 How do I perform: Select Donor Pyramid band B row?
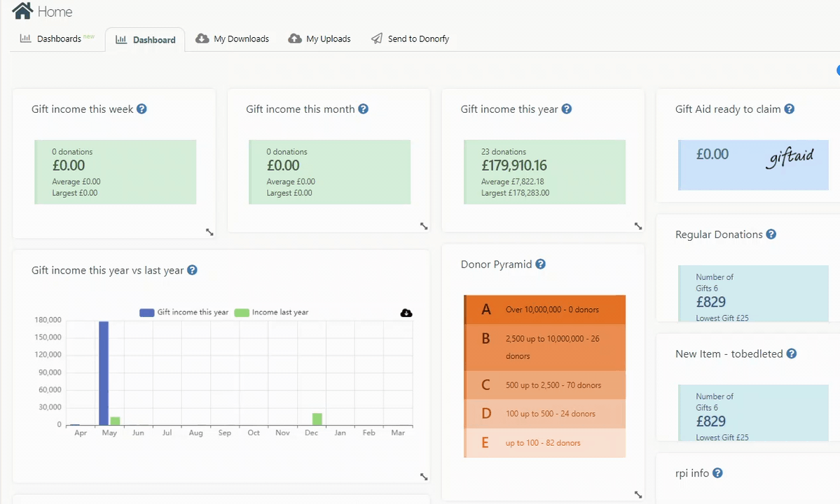(545, 347)
